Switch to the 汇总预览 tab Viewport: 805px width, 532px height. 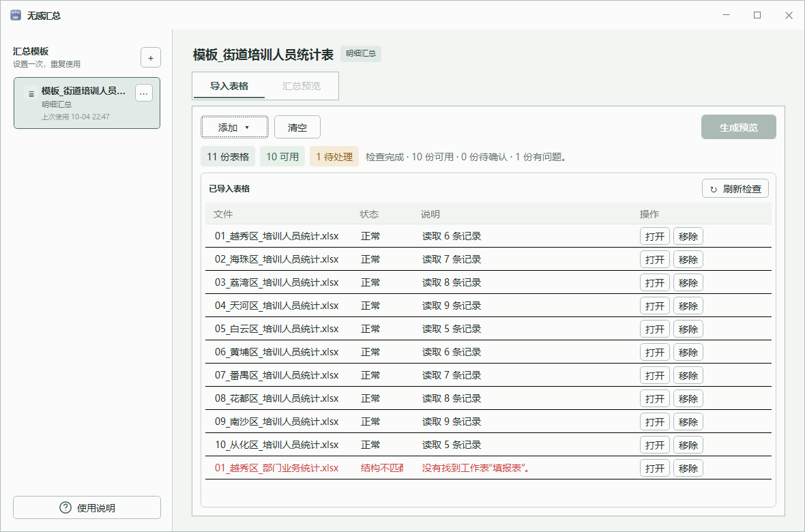[x=301, y=86]
